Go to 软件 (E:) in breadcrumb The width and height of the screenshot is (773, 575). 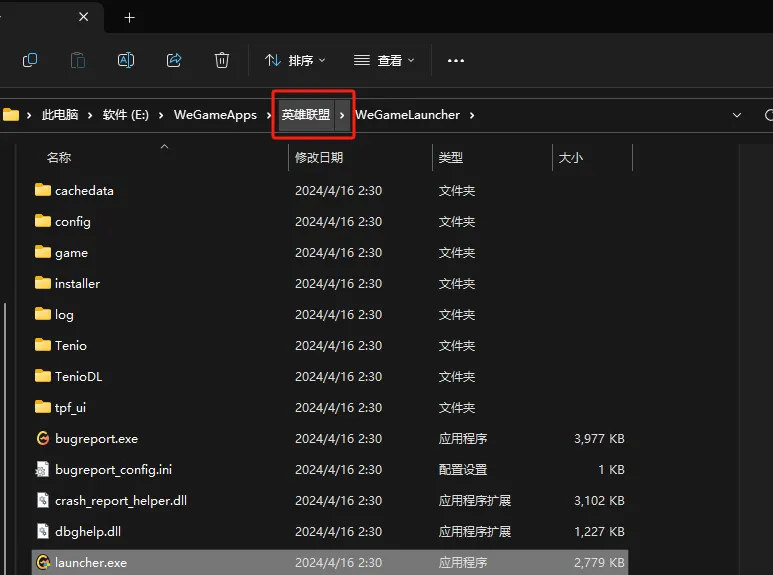coord(126,115)
